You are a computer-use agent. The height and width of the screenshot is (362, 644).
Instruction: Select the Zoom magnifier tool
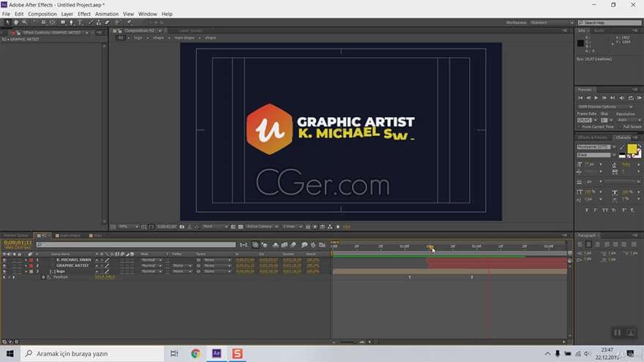pyautogui.click(x=25, y=23)
